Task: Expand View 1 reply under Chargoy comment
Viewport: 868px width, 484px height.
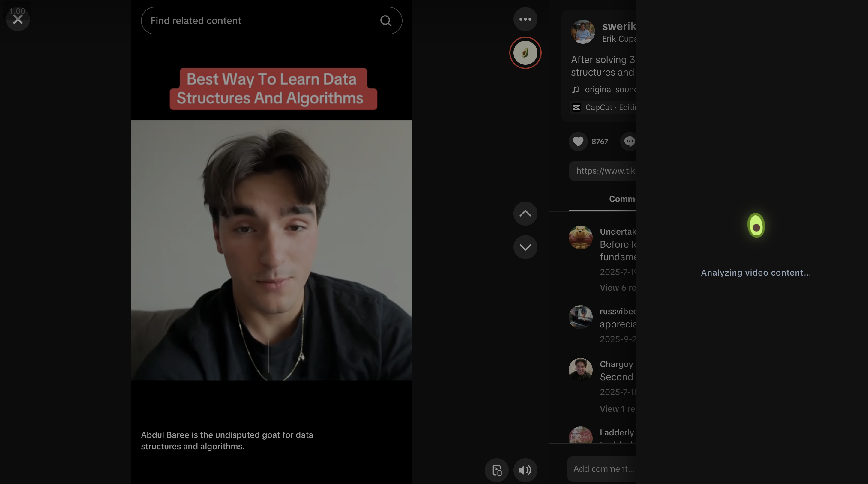Action: click(617, 409)
